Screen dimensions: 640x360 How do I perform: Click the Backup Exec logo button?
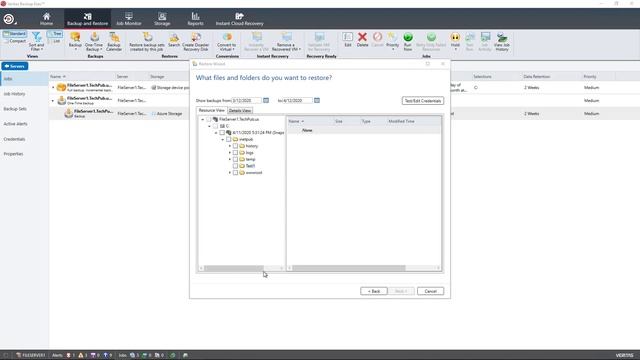pos(9,19)
